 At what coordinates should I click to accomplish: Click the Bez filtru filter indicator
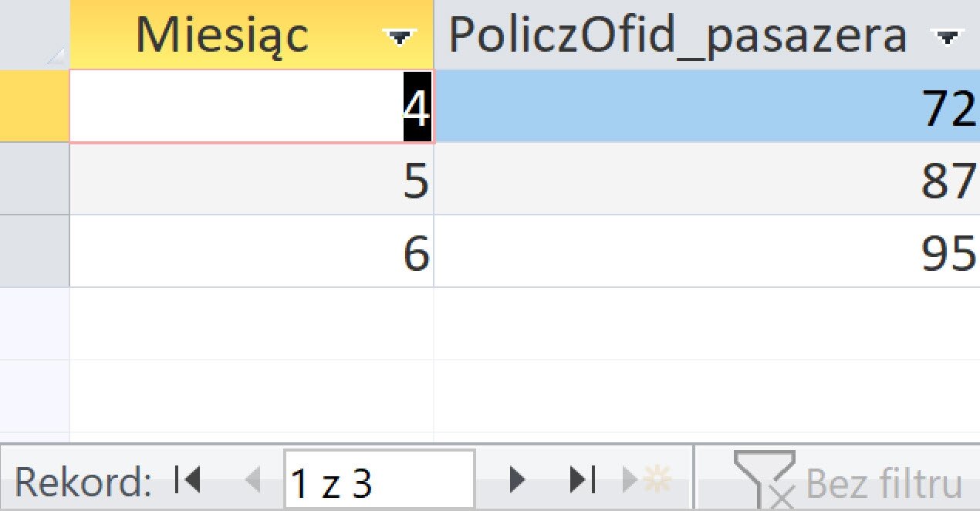(847, 482)
